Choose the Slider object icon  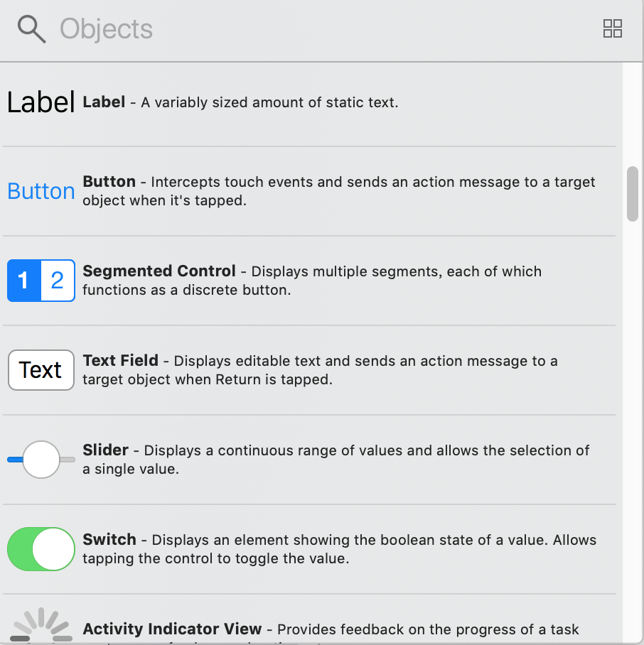pyautogui.click(x=41, y=460)
